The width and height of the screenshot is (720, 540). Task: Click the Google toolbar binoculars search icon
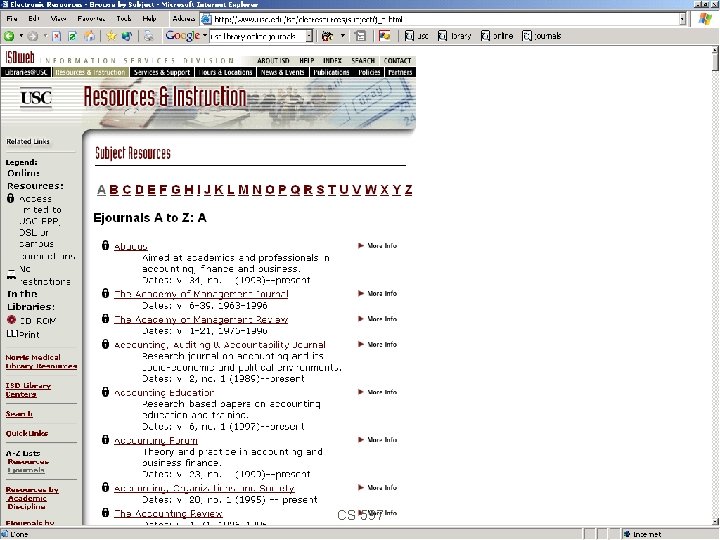pos(327,36)
